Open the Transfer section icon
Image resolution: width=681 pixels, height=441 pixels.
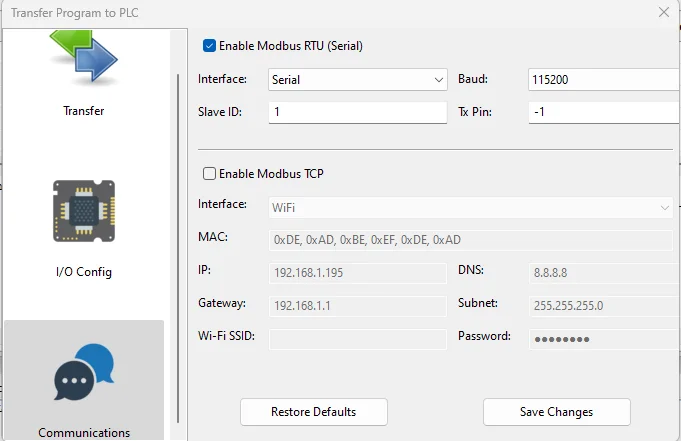pos(84,56)
